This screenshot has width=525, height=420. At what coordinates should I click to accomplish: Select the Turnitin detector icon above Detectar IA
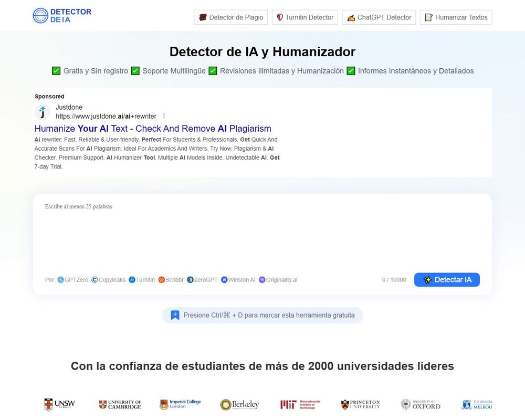(x=132, y=280)
